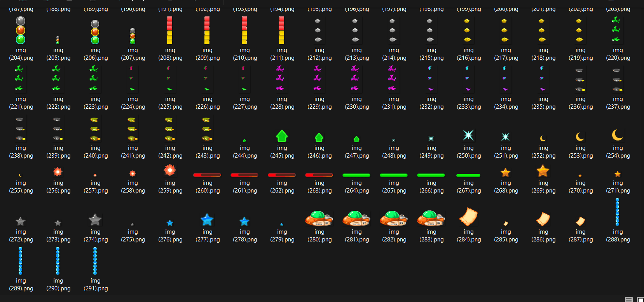Image resolution: width=644 pixels, height=302 pixels.
Task: Select yellow gems thumbnail img (216).png
Action: click(x=467, y=30)
